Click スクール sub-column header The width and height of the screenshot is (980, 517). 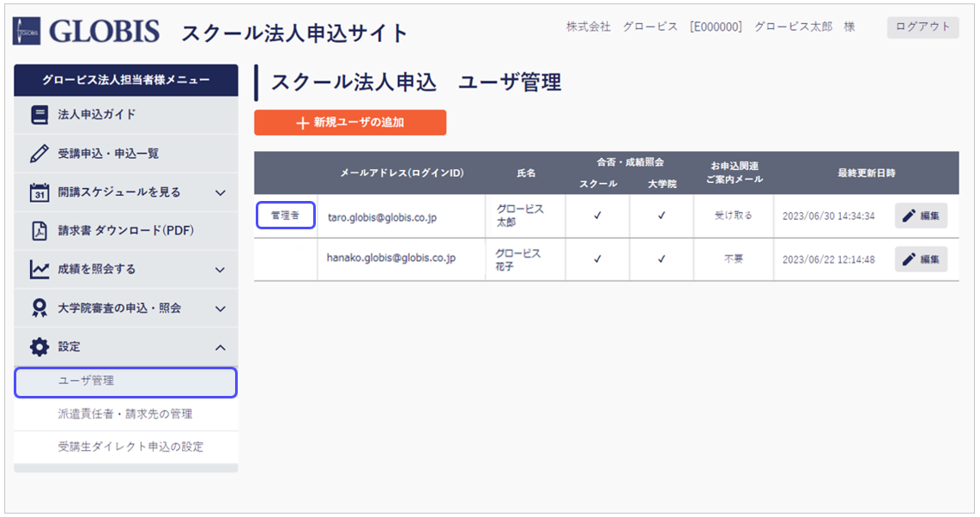[x=598, y=184]
